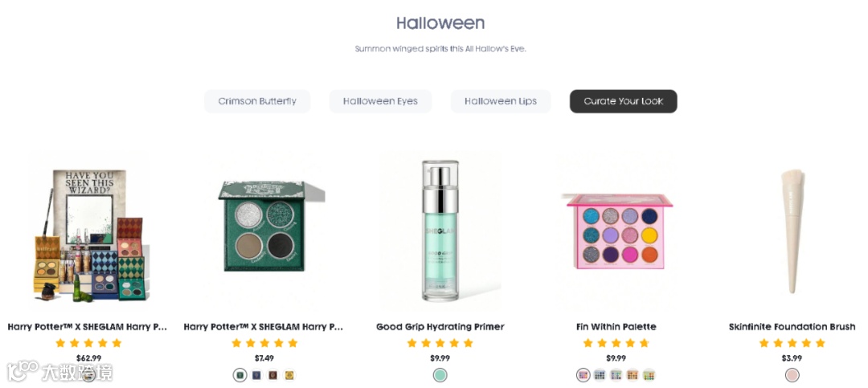Image resolution: width=868 pixels, height=388 pixels.
Task: Click the star rating for Fin Within Palette
Action: (616, 343)
